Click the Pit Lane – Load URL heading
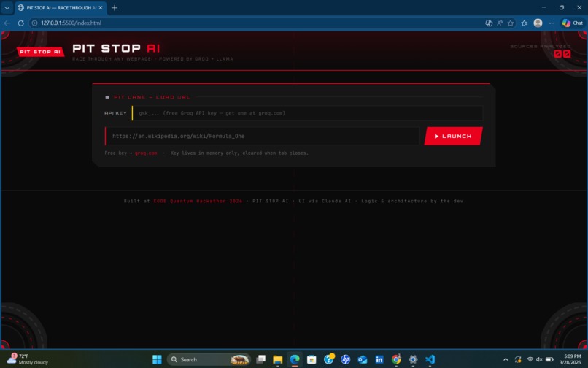Image resolution: width=588 pixels, height=368 pixels. [x=152, y=97]
